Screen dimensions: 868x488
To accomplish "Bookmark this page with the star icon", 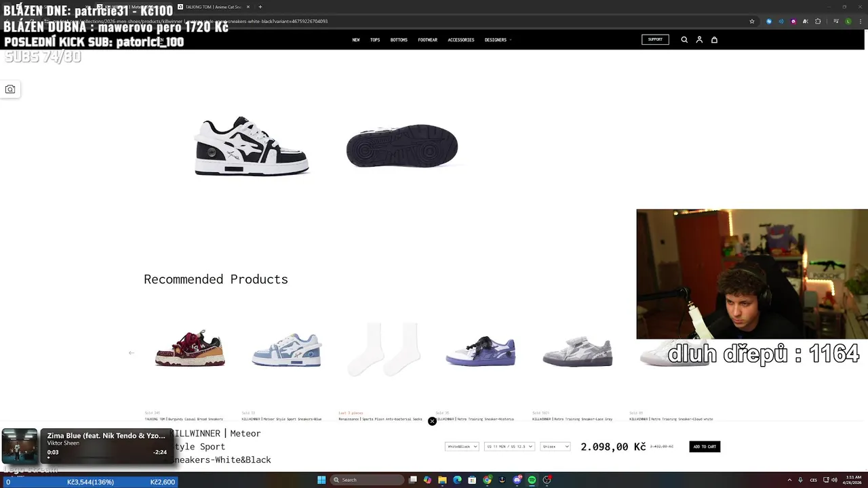I will click(752, 21).
